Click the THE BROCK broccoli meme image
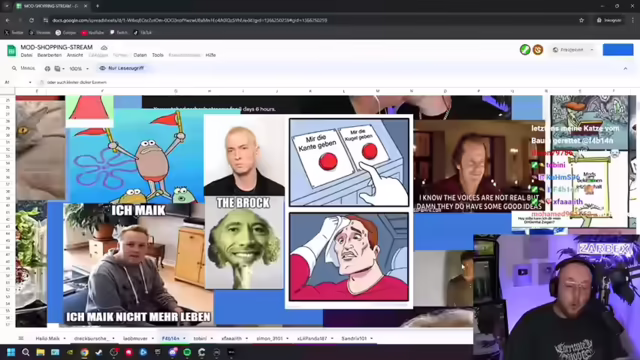 [x=244, y=243]
